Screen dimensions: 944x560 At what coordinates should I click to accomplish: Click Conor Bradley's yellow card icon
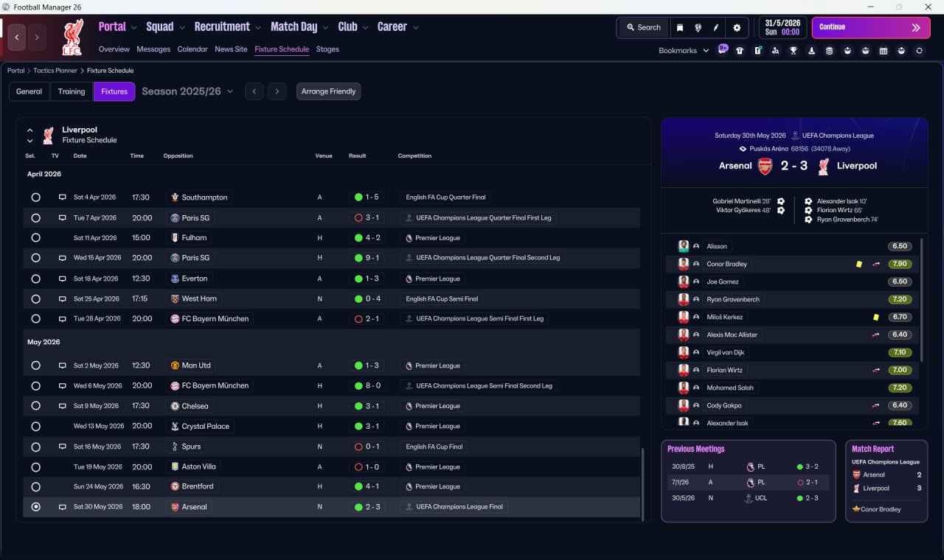[x=859, y=264]
